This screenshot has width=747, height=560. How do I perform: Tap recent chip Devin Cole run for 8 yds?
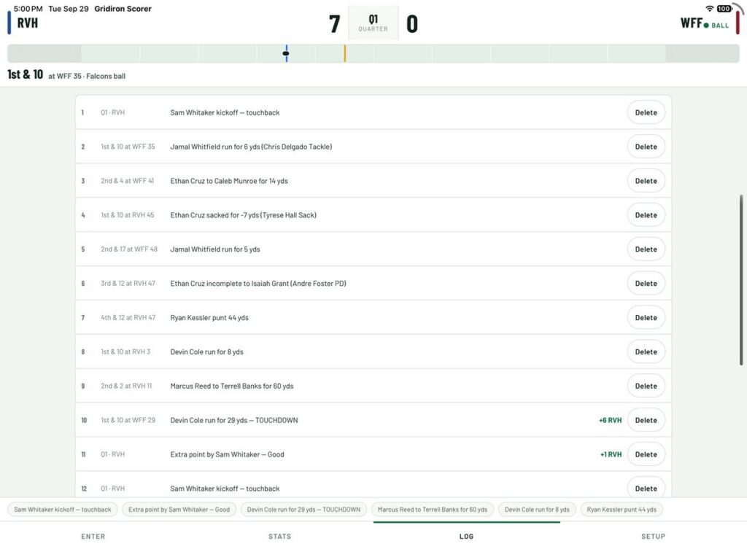tap(537, 510)
